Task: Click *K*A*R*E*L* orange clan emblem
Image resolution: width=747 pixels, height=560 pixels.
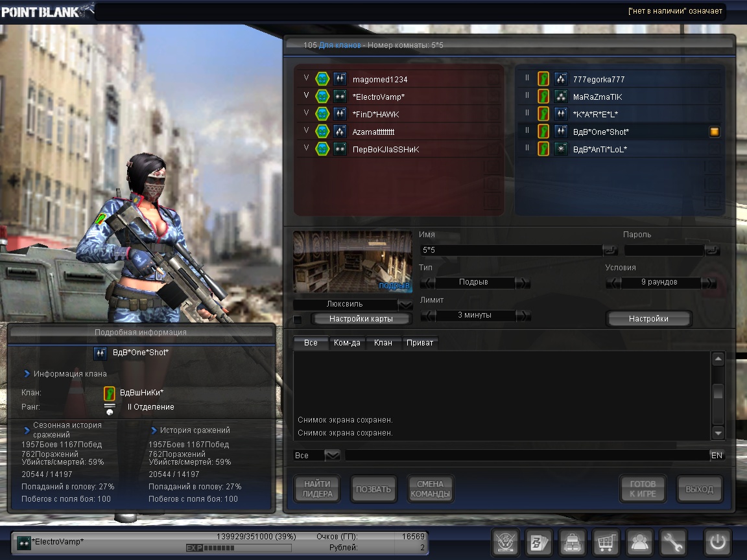Action: pyautogui.click(x=543, y=114)
